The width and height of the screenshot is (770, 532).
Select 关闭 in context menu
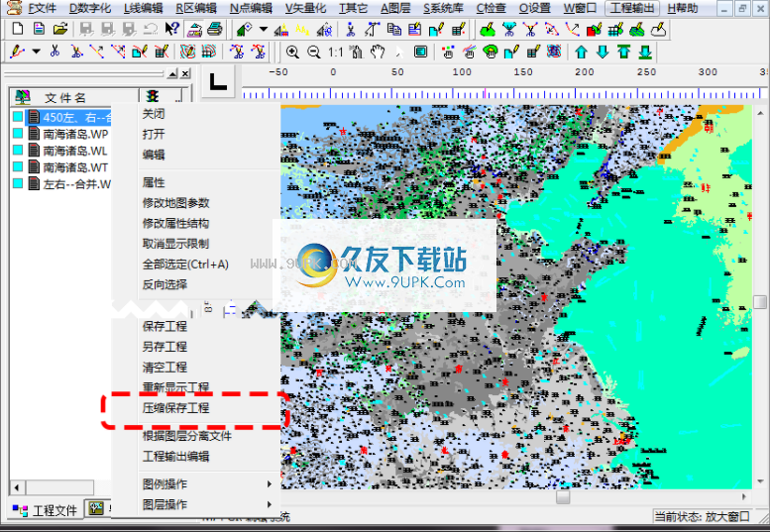point(154,114)
